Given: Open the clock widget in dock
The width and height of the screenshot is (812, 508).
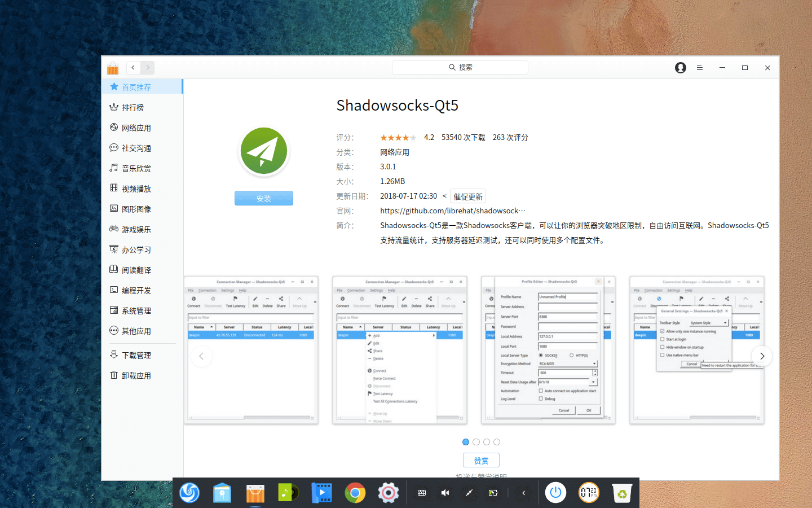Looking at the screenshot, I should pyautogui.click(x=589, y=493).
